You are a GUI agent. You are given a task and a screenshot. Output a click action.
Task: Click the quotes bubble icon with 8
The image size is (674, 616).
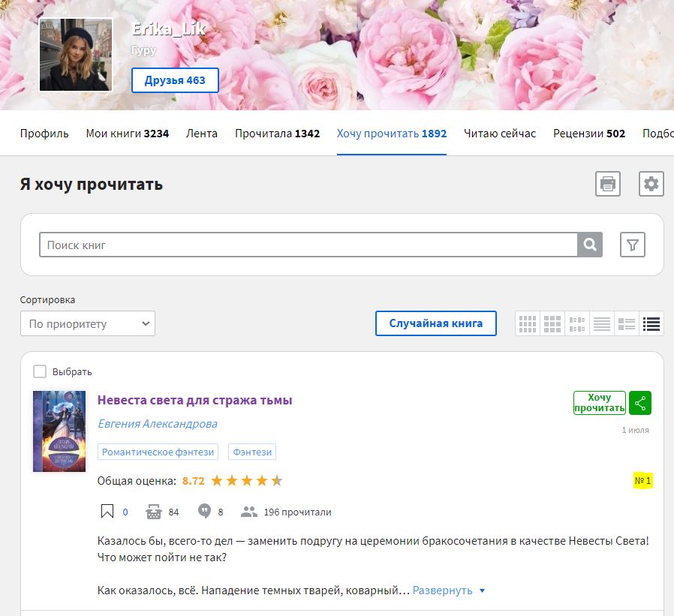(204, 511)
